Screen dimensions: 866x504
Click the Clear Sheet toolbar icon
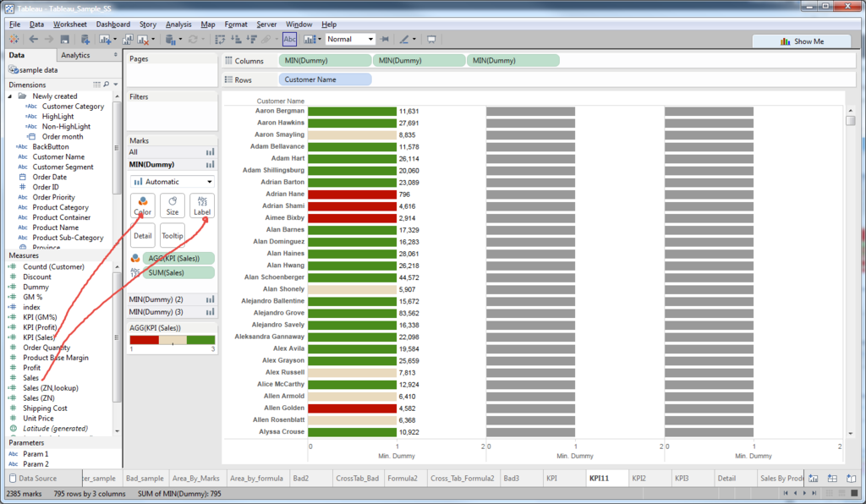click(x=142, y=39)
